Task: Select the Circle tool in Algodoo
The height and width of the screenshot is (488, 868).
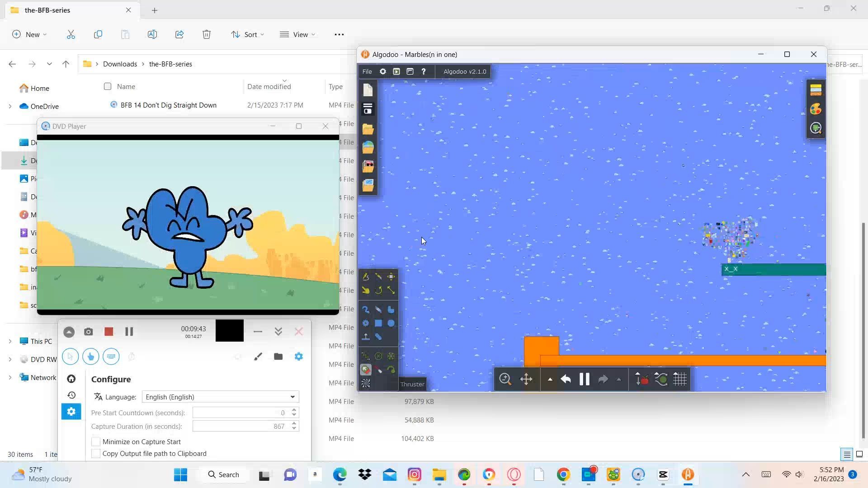Action: [x=391, y=323]
